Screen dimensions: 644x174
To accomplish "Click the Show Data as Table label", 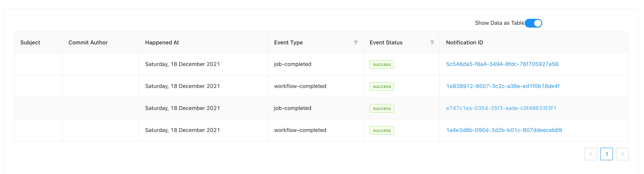I will click(500, 23).
